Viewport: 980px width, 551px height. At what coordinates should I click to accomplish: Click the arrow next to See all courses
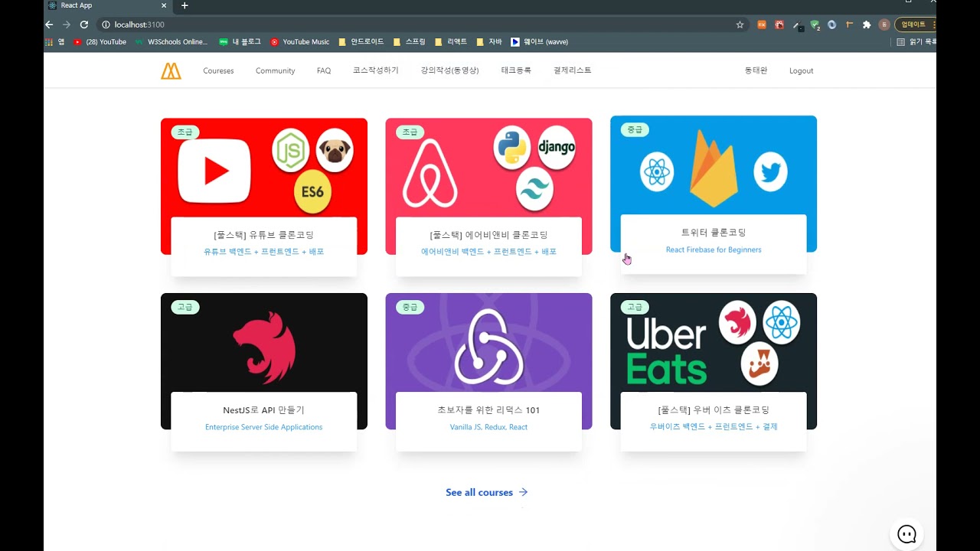point(524,492)
